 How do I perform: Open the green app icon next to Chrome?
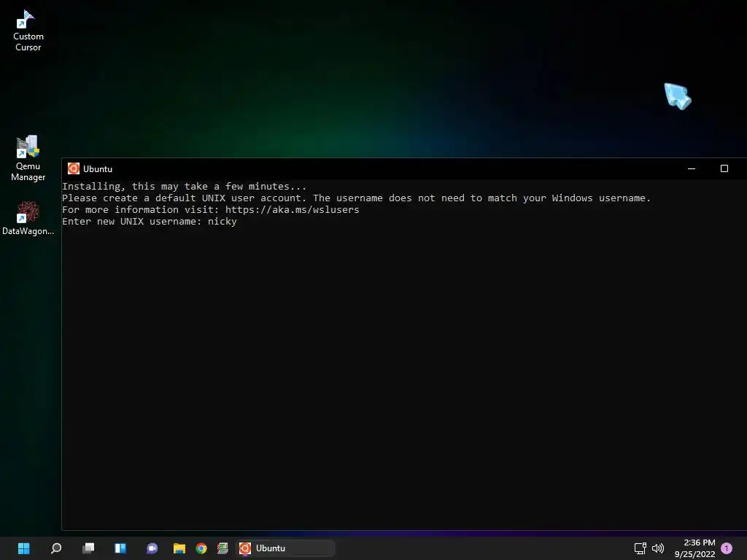[x=222, y=548]
